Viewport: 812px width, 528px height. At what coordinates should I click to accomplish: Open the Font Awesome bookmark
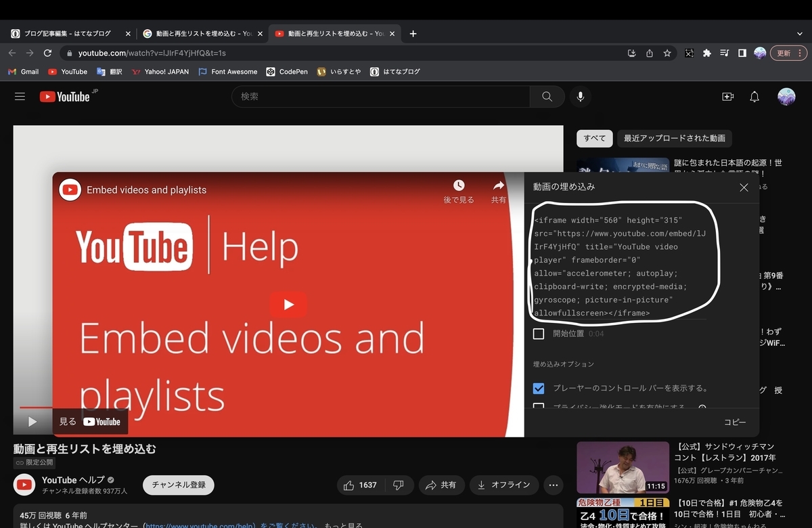coord(228,72)
